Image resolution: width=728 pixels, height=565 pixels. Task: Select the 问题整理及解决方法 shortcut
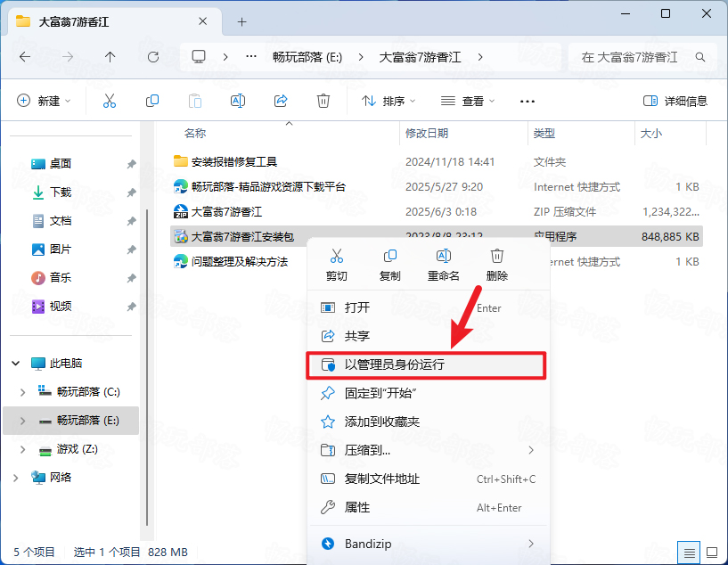coord(239,262)
